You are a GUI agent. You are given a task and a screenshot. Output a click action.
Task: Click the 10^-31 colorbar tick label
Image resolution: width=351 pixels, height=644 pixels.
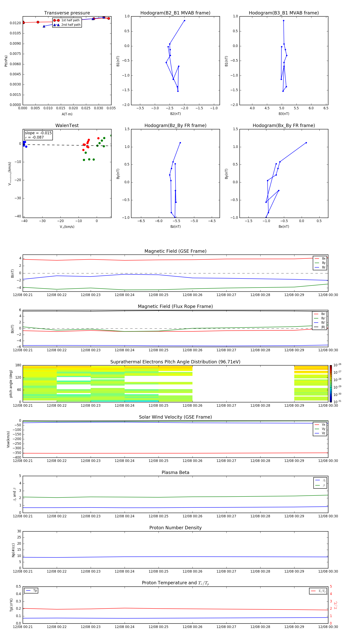tap(337, 402)
